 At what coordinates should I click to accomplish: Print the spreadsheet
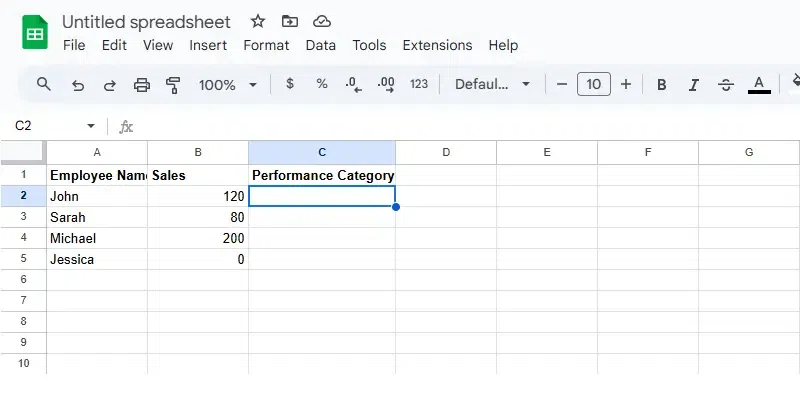point(142,85)
